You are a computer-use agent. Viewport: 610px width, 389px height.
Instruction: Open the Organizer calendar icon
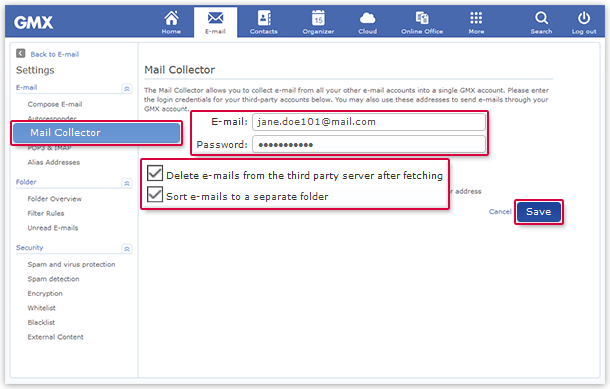pos(318,18)
